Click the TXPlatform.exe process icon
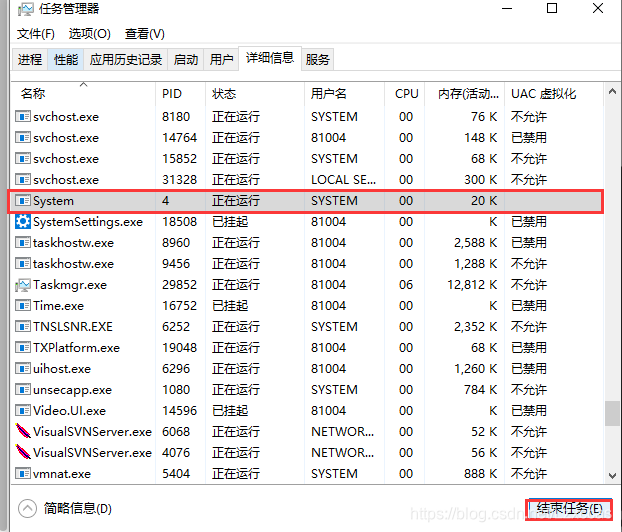This screenshot has height=532, width=622. click(23, 348)
